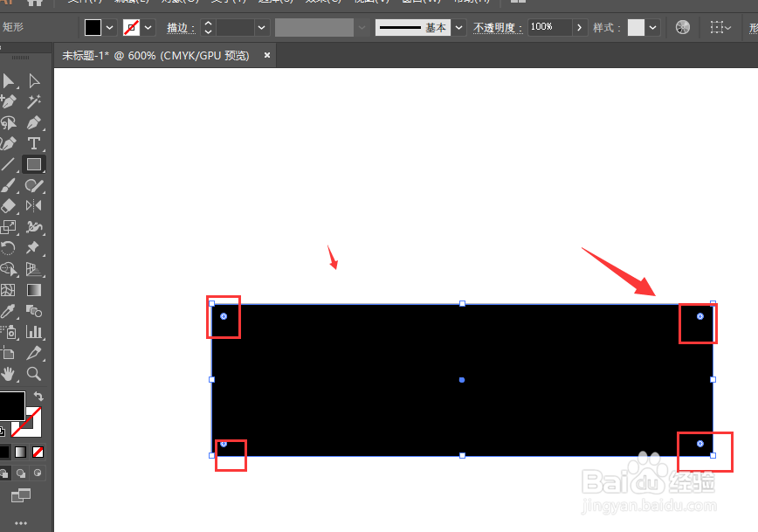The image size is (758, 532).
Task: Select the Line Segment tool
Action: tap(7, 165)
